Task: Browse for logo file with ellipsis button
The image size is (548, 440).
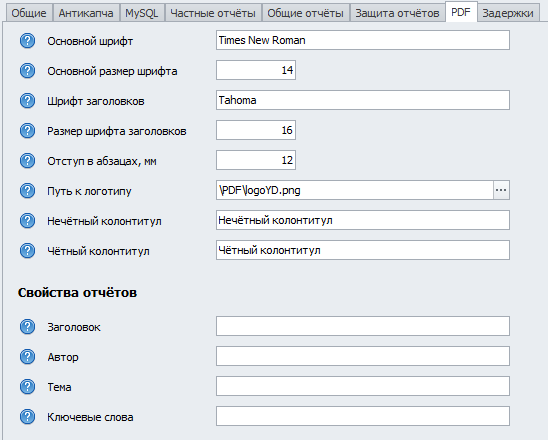Action: coord(501,190)
